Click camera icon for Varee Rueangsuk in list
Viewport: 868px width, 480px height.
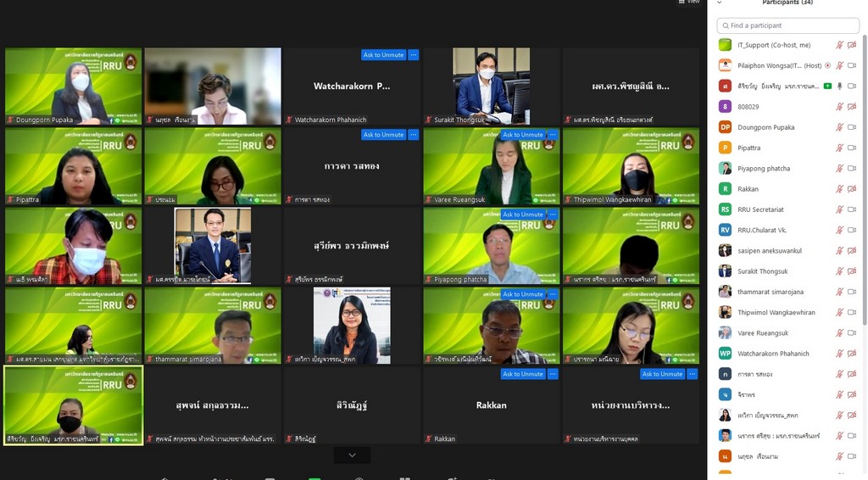coord(852,332)
